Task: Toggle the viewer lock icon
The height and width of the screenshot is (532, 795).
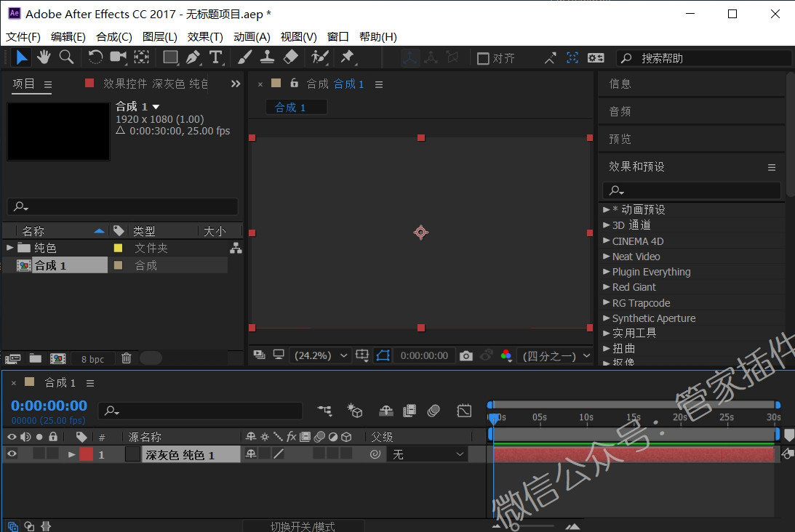Action: (294, 83)
